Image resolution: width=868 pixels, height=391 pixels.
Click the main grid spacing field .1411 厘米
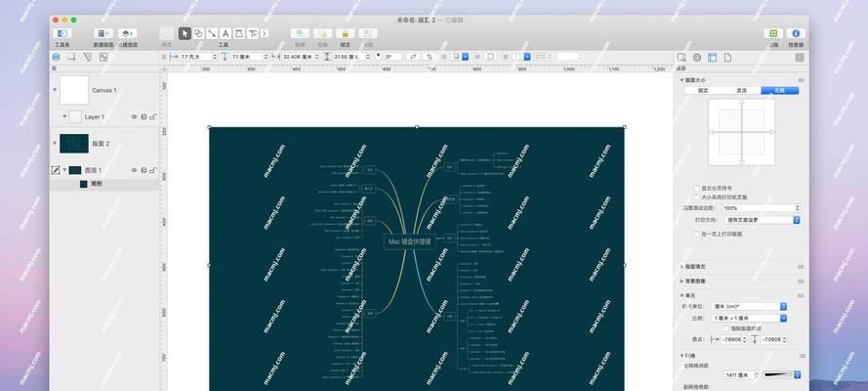coord(740,375)
